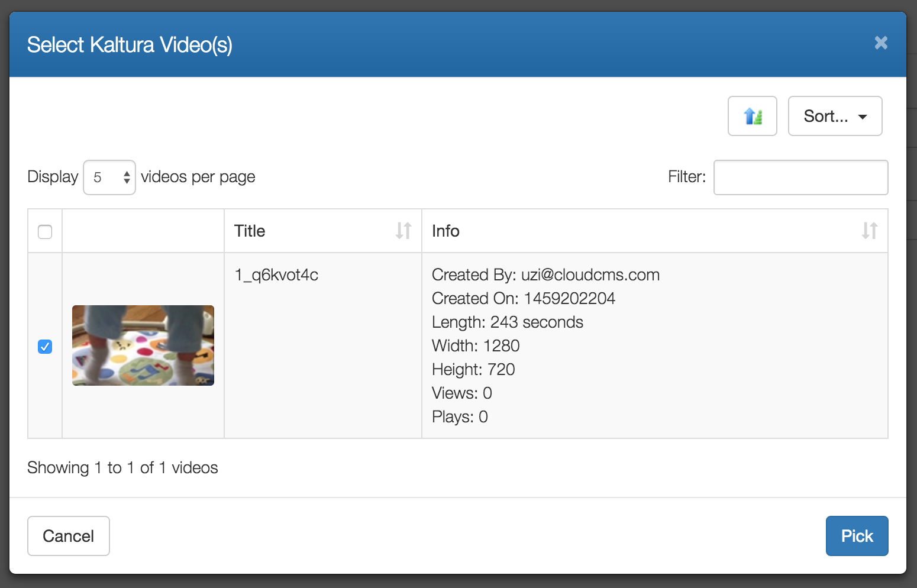The image size is (917, 588).
Task: Click the Length: 243 seconds line
Action: coord(507,322)
